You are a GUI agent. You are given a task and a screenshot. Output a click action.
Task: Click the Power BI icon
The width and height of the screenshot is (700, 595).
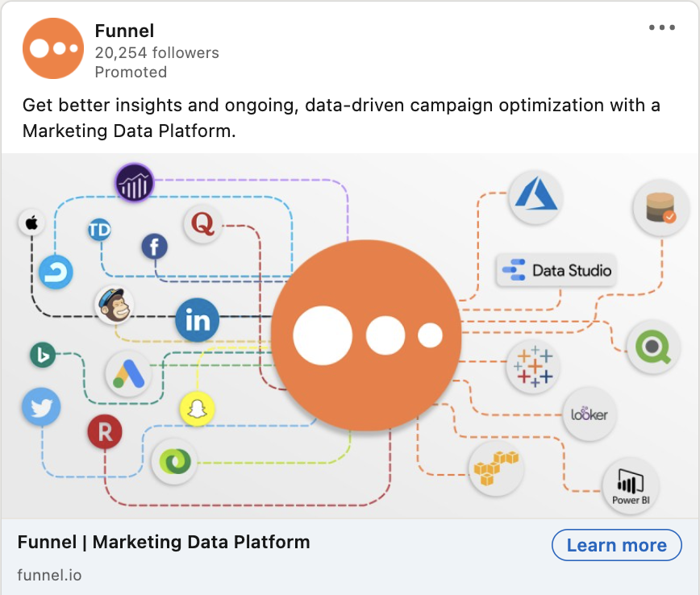tap(631, 486)
